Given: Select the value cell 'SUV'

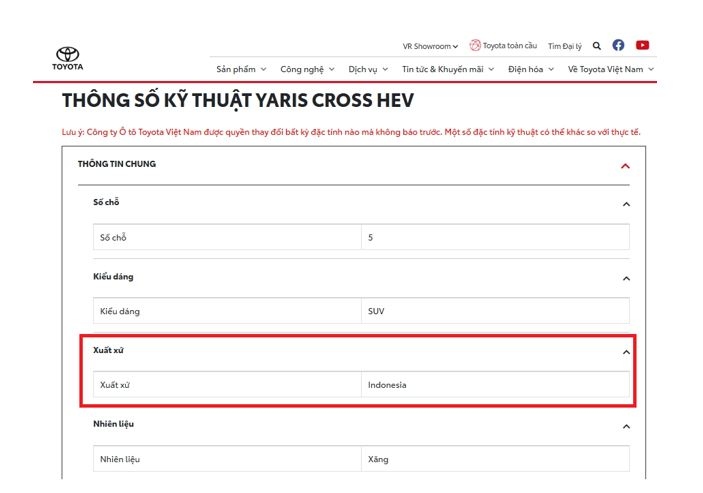Looking at the screenshot, I should (495, 311).
